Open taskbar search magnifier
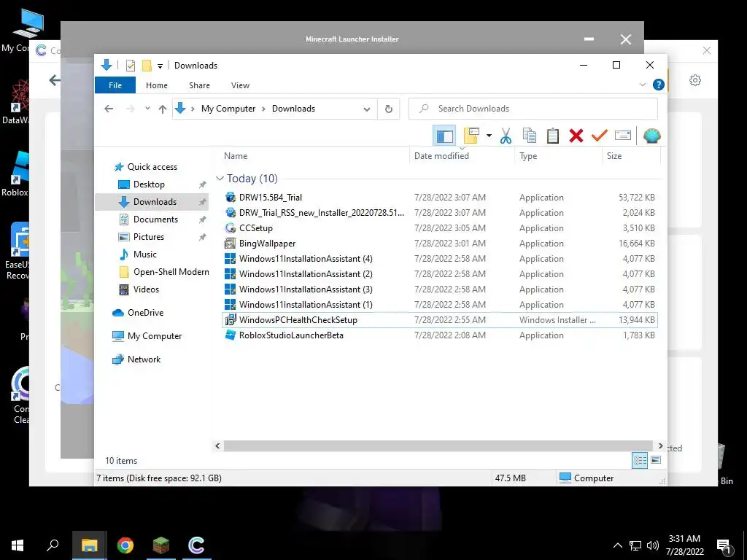 (x=53, y=545)
